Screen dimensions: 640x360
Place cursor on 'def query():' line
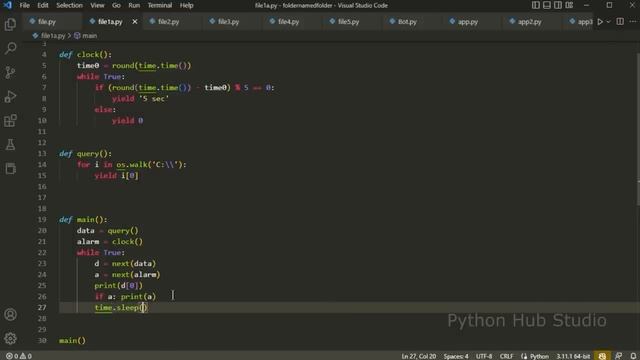point(85,154)
